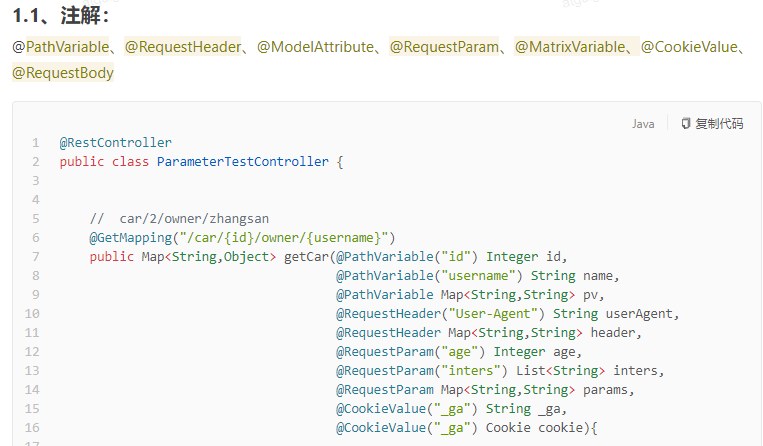This screenshot has width=763, height=446.
Task: Open the highlighted @PathVariable annotation link
Action: click(x=61, y=47)
